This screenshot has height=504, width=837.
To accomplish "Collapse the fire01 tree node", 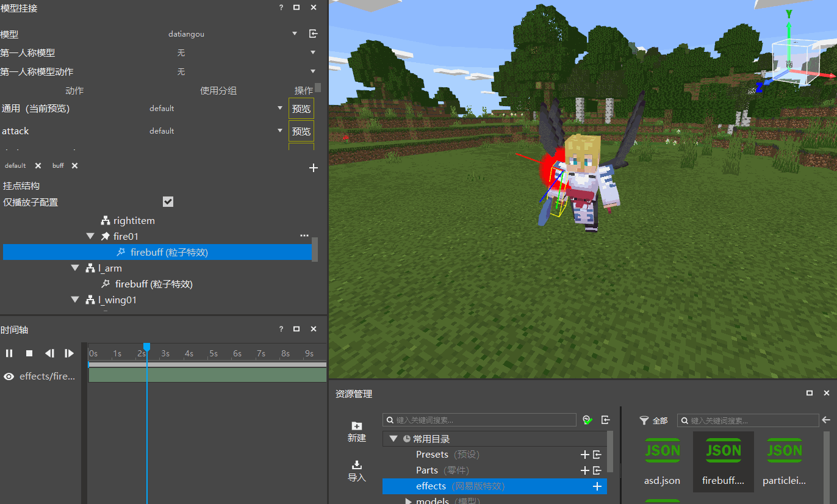I will point(90,236).
